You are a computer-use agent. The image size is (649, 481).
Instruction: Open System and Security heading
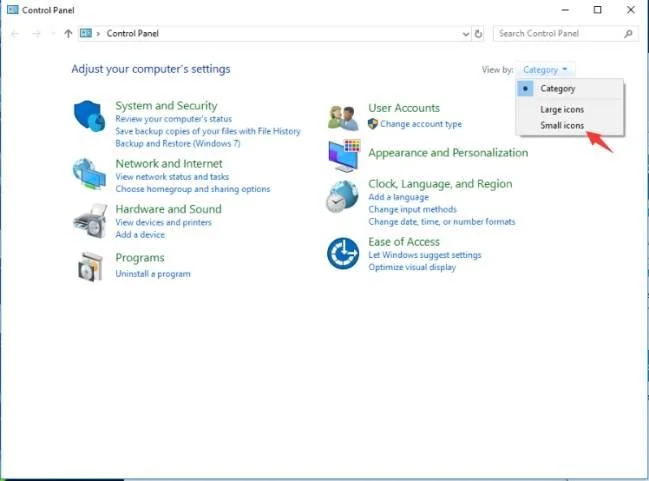[166, 106]
